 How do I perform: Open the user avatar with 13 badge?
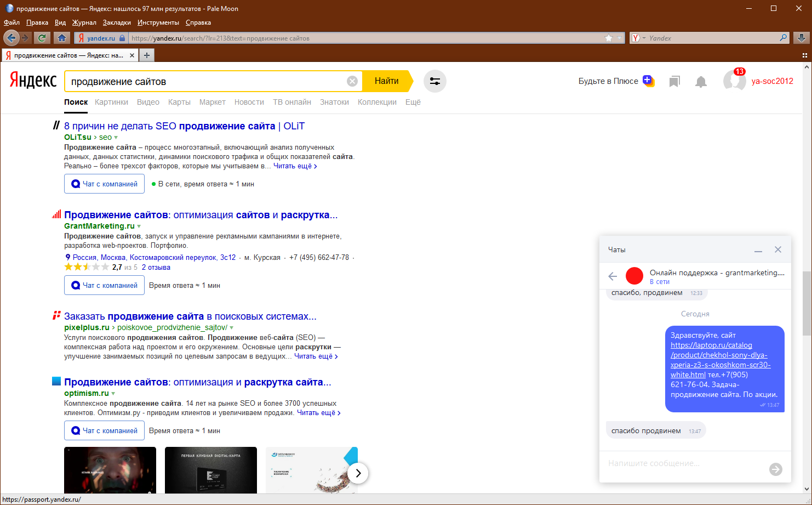(734, 81)
